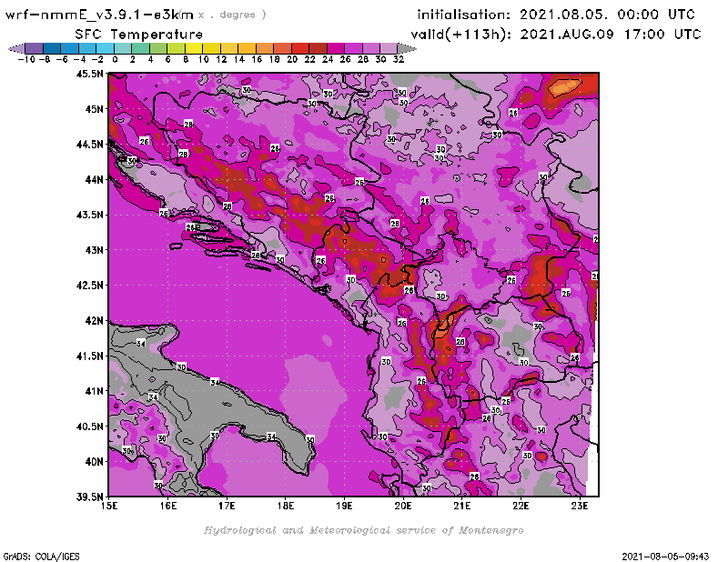Choose the orchid swatch between 28 and 30
728x562 pixels.
coord(371,48)
